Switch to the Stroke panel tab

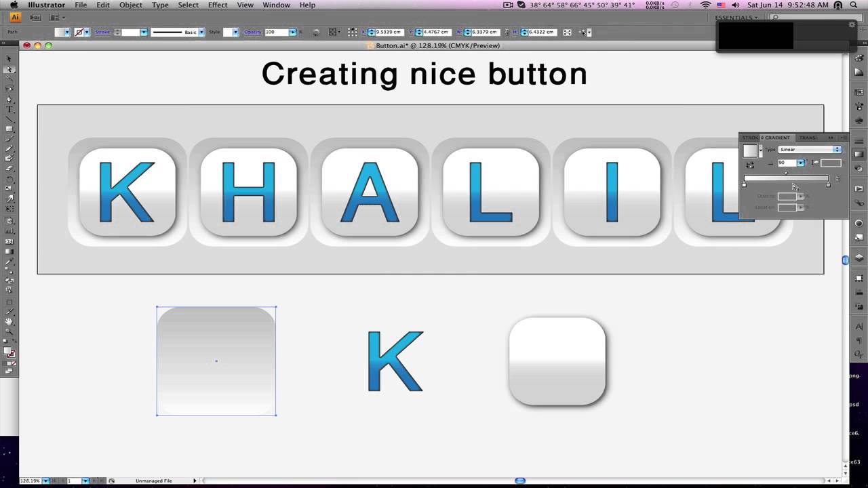tap(750, 138)
